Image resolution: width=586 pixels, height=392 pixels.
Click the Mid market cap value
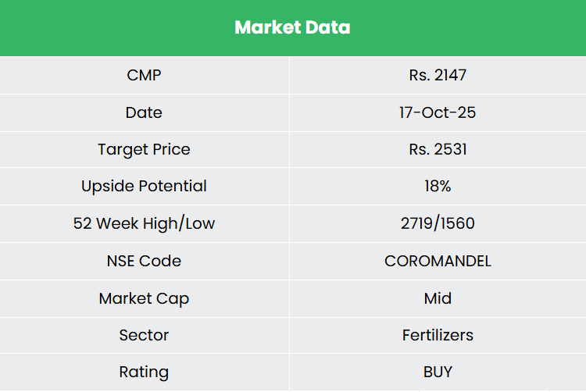(438, 298)
